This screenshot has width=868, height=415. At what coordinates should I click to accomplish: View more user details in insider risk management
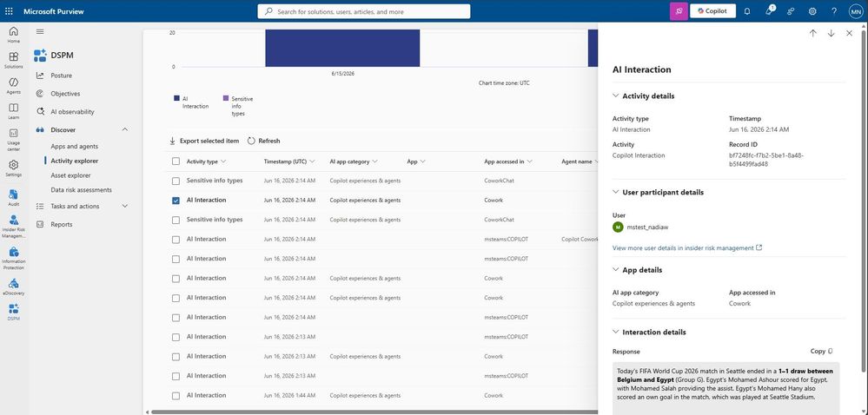687,248
